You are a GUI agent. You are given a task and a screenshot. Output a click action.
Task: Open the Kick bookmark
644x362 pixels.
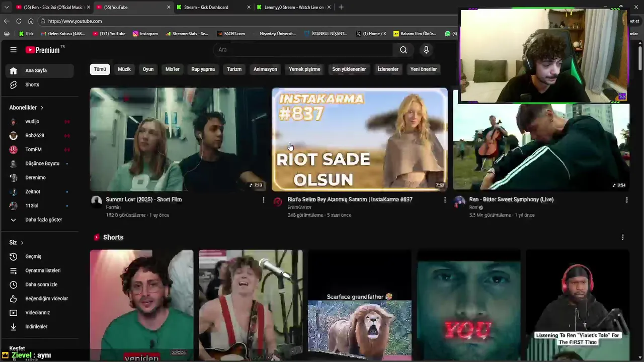[26, 34]
